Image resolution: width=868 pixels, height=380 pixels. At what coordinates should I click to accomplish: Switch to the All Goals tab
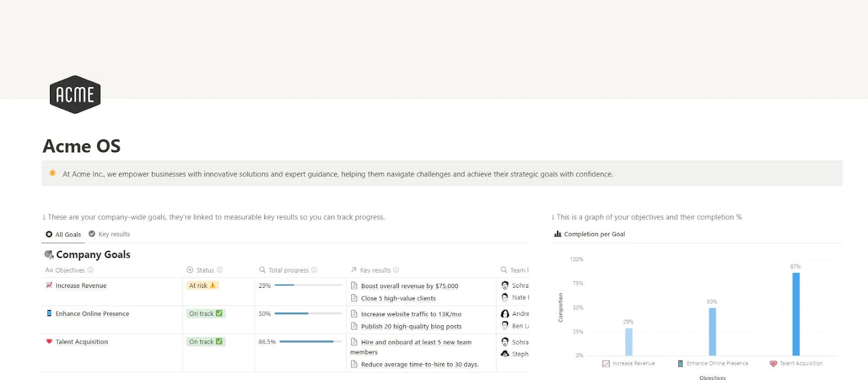(63, 235)
